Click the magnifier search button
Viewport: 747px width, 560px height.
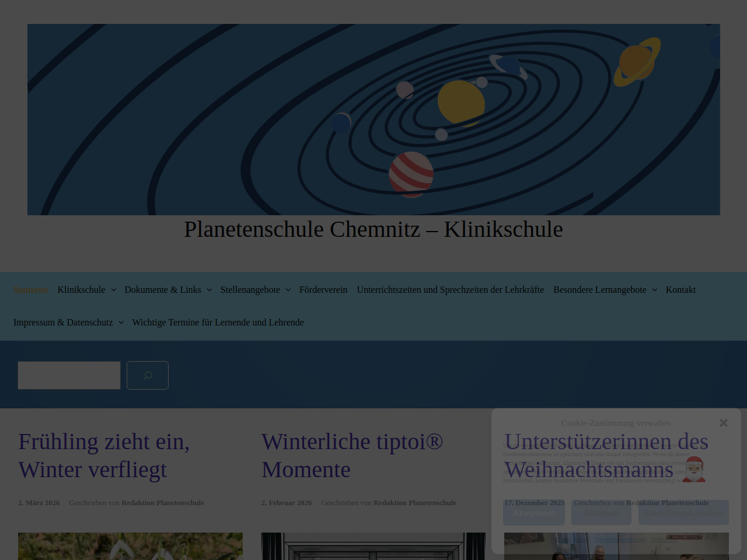point(148,375)
